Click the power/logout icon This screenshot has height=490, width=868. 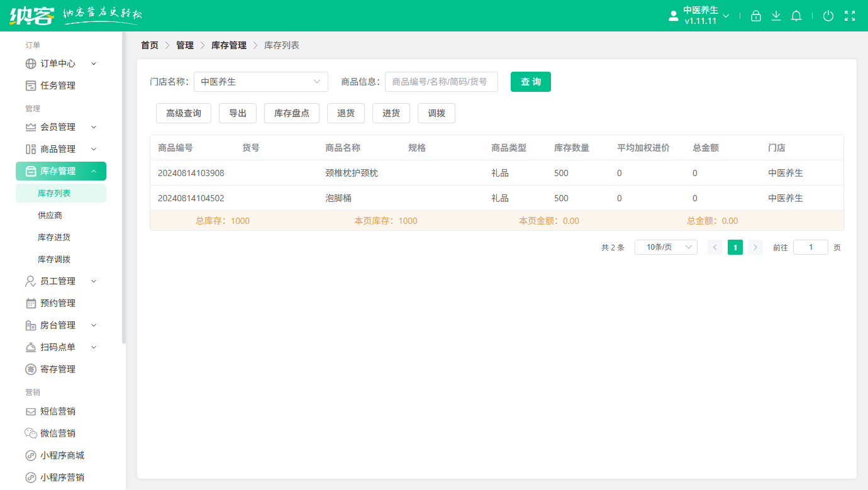[828, 16]
